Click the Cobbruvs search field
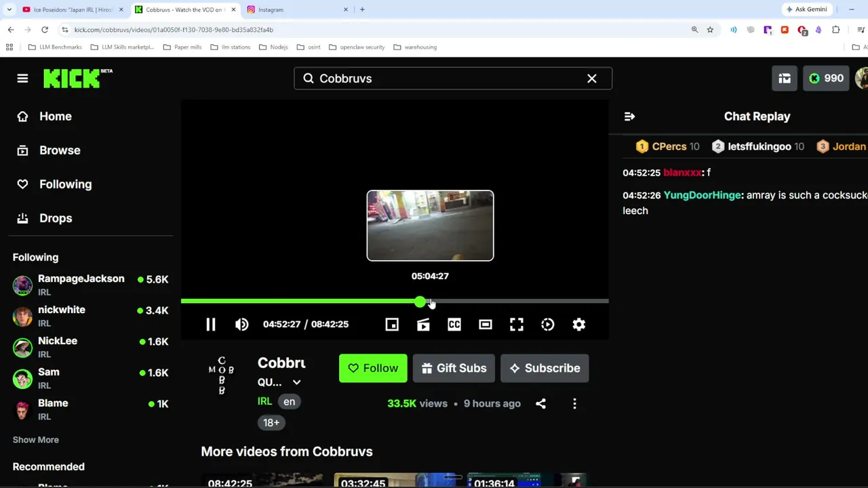The height and width of the screenshot is (488, 868). (x=453, y=79)
